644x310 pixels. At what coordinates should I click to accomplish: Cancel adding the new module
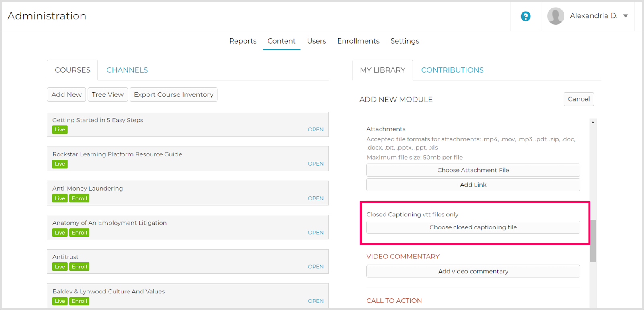click(578, 99)
